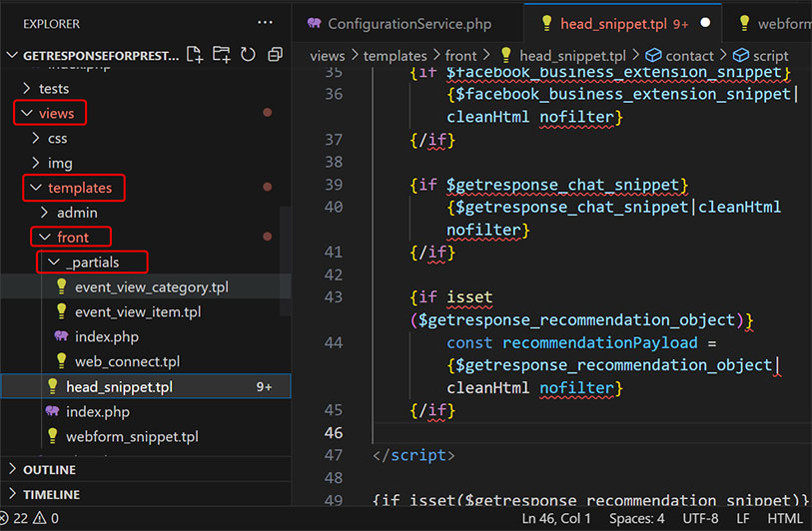Expand the css folder

(35, 138)
